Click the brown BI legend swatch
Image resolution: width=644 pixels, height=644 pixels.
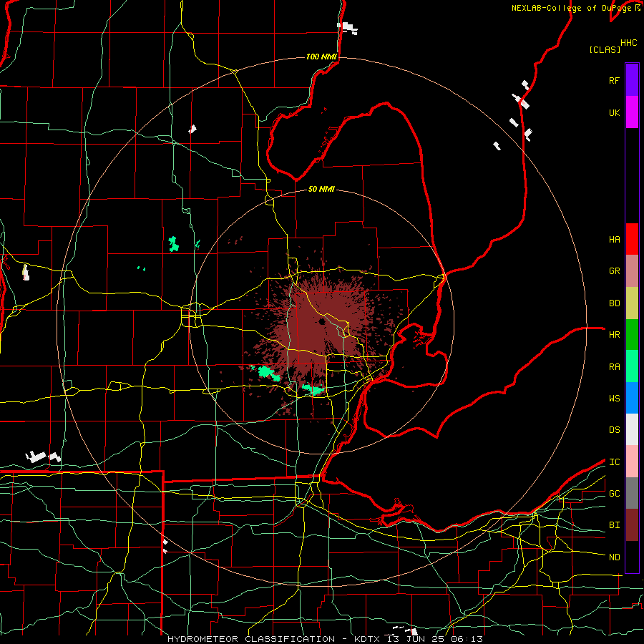coord(632,525)
